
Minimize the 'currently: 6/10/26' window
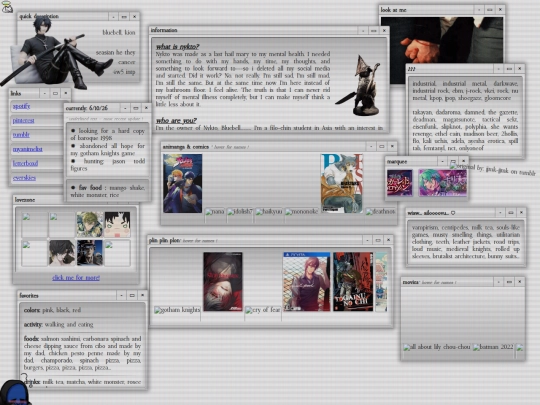tap(125, 108)
